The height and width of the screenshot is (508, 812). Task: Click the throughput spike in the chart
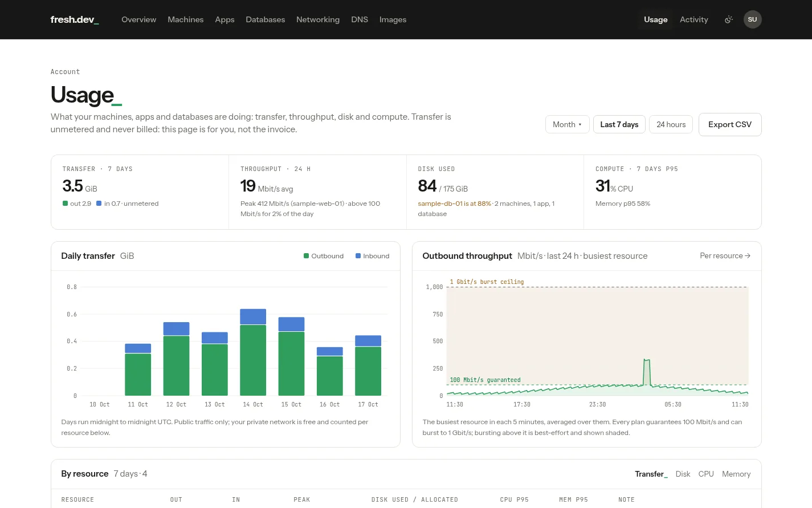point(647,372)
